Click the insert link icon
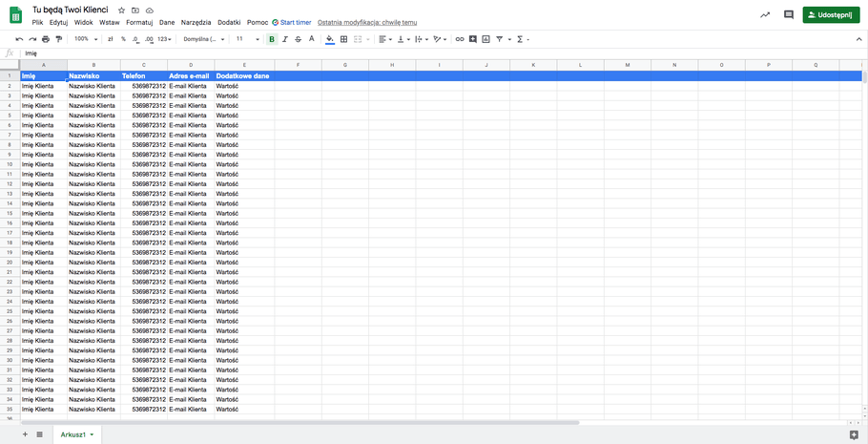868x444 pixels. [x=459, y=39]
